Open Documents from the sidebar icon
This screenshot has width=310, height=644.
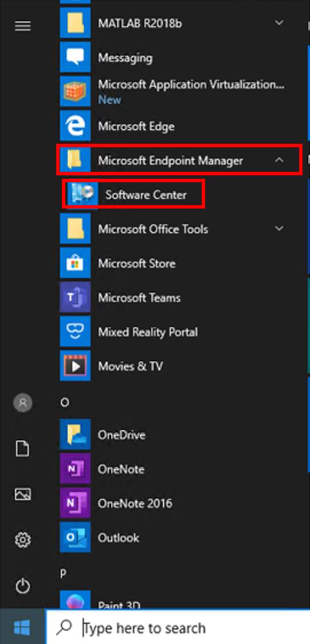(x=22, y=449)
